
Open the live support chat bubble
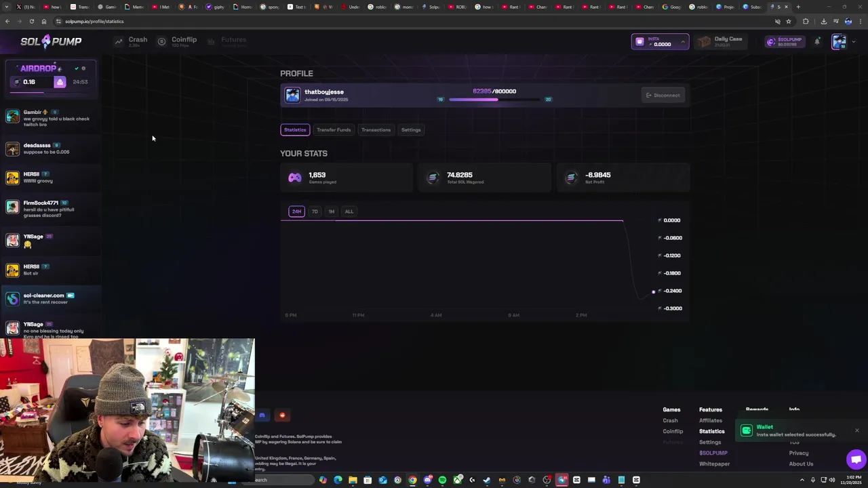pos(856,460)
